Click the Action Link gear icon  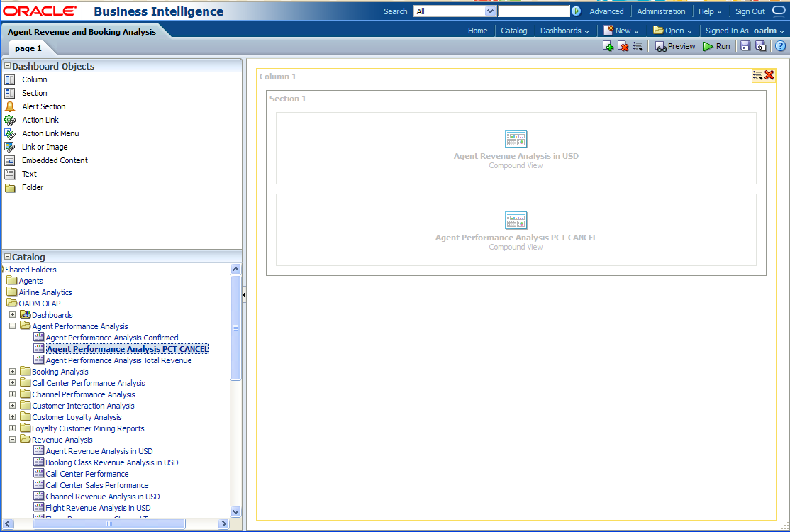point(10,120)
